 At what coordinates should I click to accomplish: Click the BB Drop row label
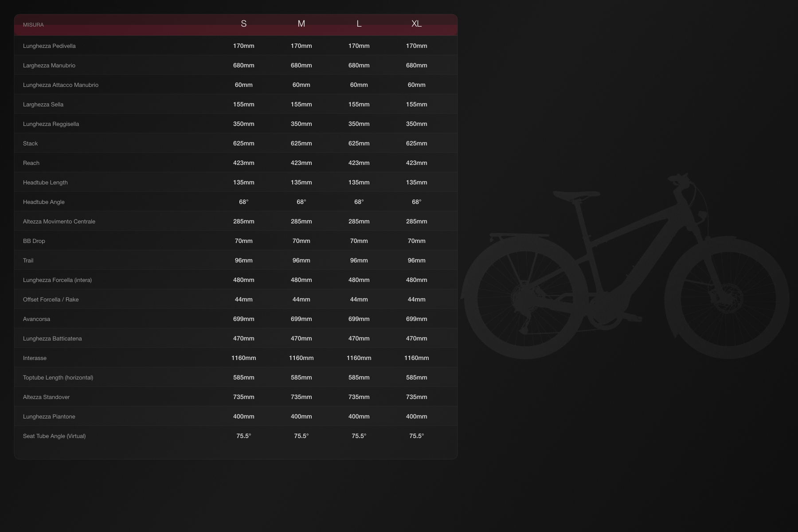click(x=34, y=241)
